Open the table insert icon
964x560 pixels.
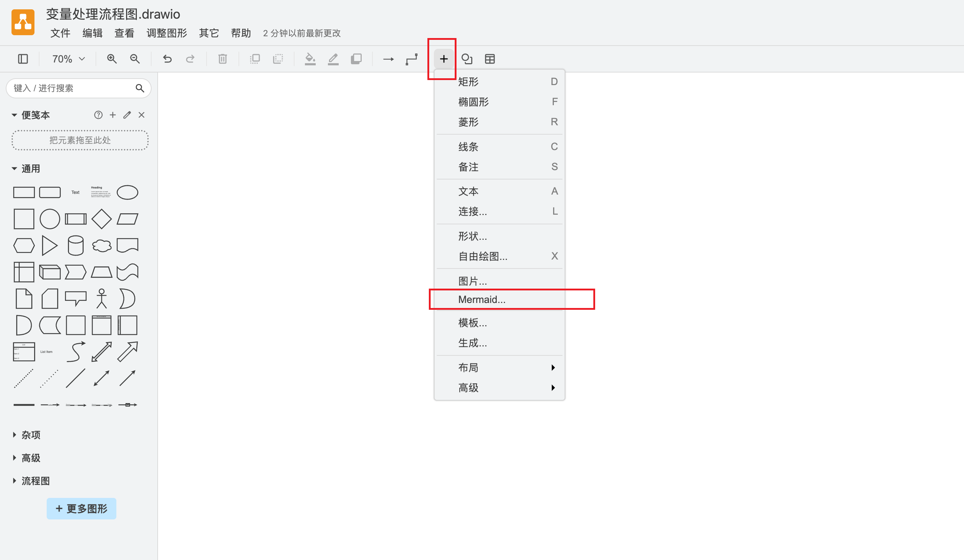tap(490, 59)
